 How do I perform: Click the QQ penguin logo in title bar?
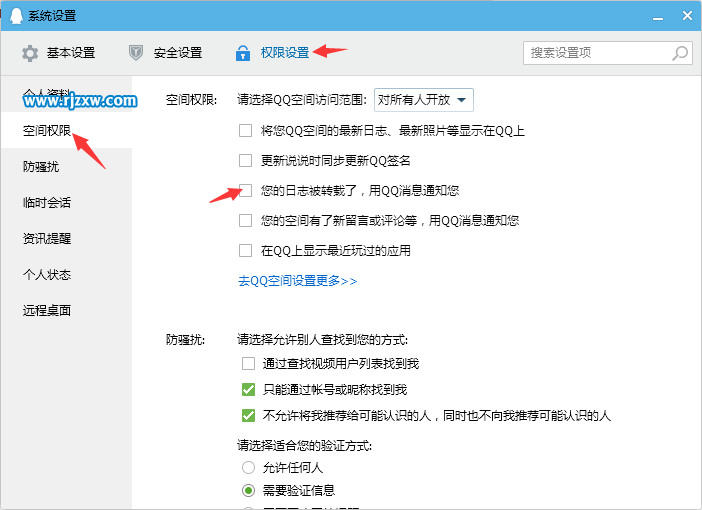[16, 16]
